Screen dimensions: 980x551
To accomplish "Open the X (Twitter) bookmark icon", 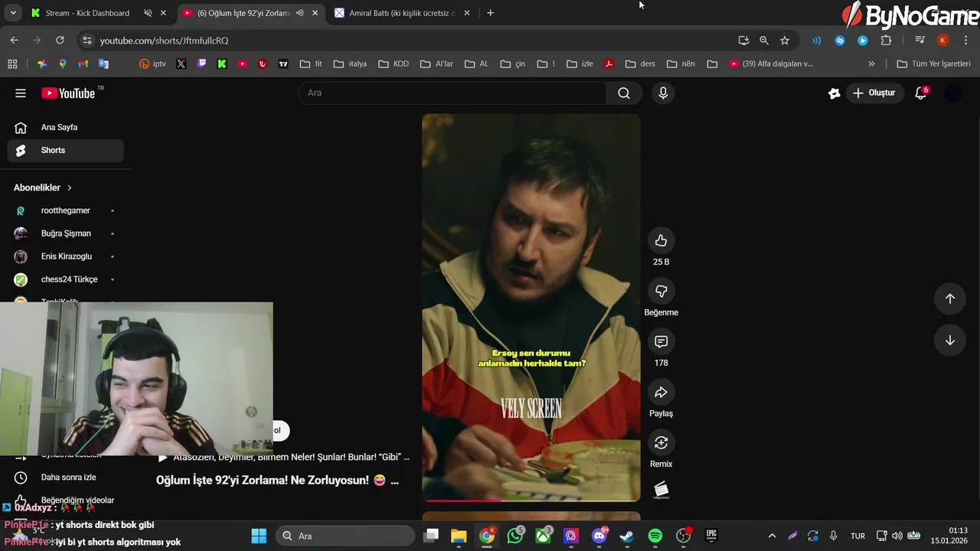I will [x=181, y=64].
